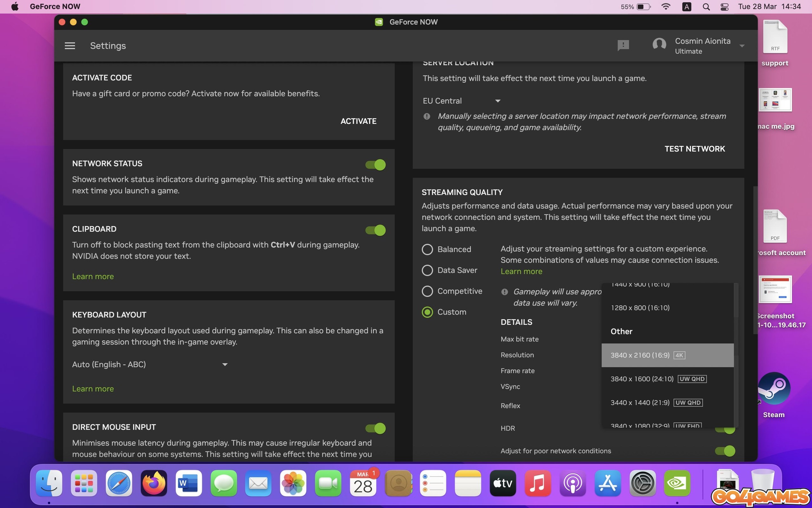Toggle the Direct Mouse Input switch
The height and width of the screenshot is (508, 812).
[376, 428]
